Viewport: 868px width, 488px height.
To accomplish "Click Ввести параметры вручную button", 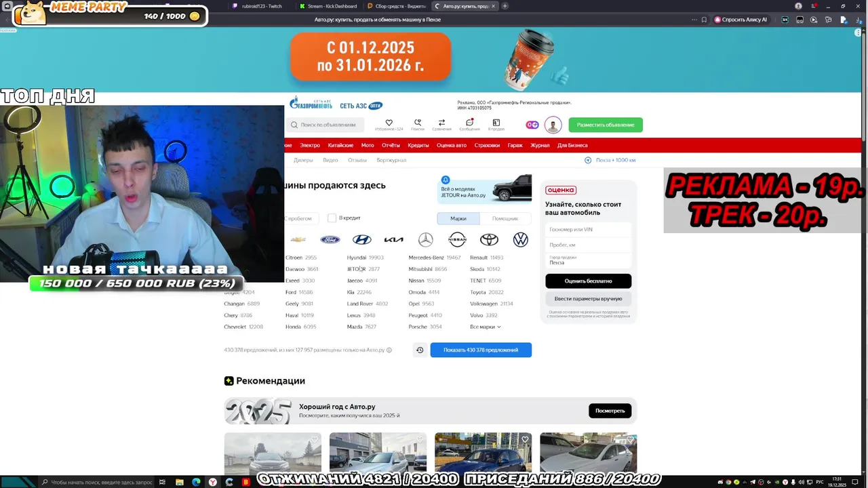I will point(588,298).
